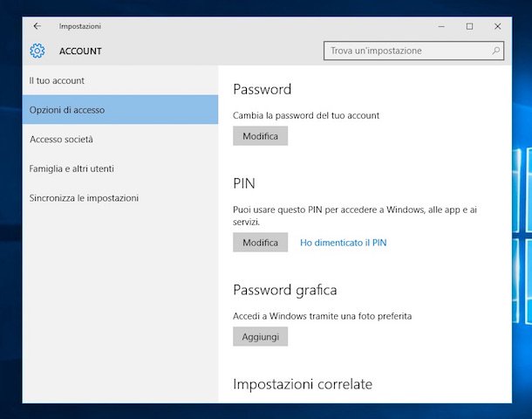Maximize the Impostazioni window
This screenshot has width=532, height=419.
[469, 26]
